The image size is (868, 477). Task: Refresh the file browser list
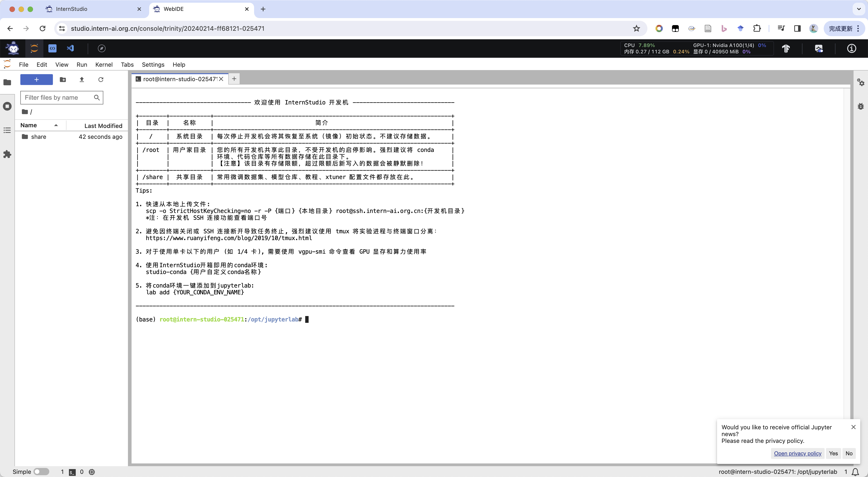coord(101,80)
